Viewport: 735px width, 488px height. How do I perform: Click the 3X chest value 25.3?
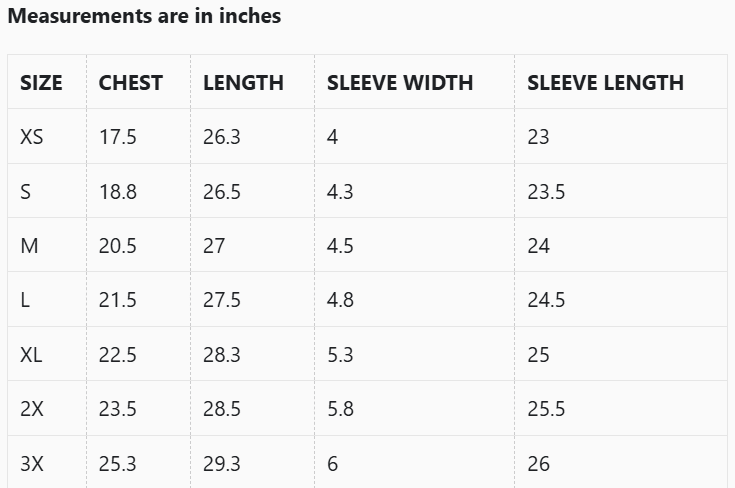pos(118,464)
